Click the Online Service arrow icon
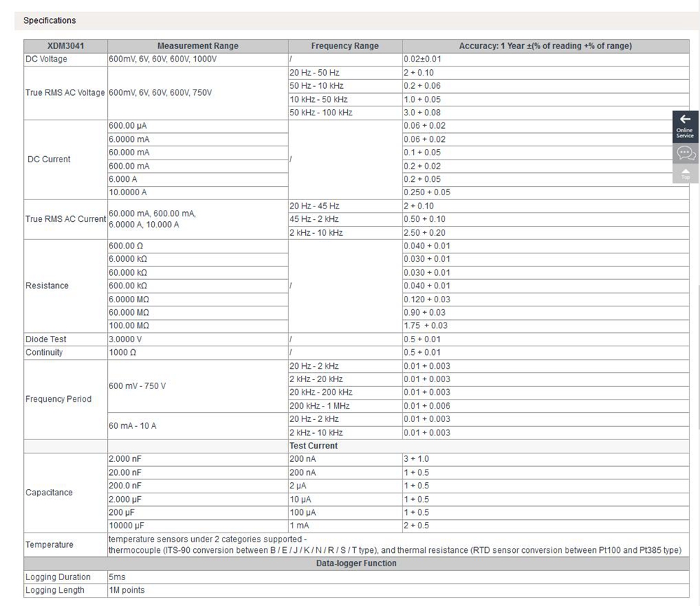The width and height of the screenshot is (700, 606). pyautogui.click(x=685, y=120)
